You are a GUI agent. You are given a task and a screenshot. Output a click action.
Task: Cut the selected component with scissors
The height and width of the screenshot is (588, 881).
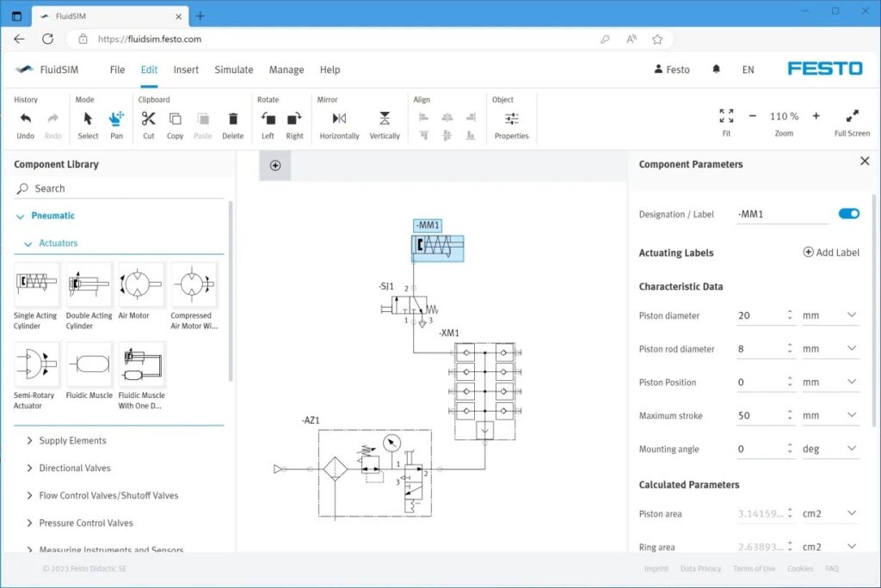click(148, 119)
